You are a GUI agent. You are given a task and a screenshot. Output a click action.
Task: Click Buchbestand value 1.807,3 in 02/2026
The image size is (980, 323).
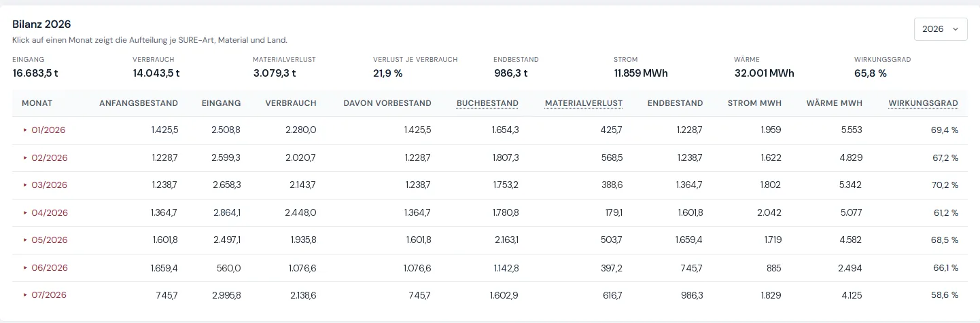(505, 157)
